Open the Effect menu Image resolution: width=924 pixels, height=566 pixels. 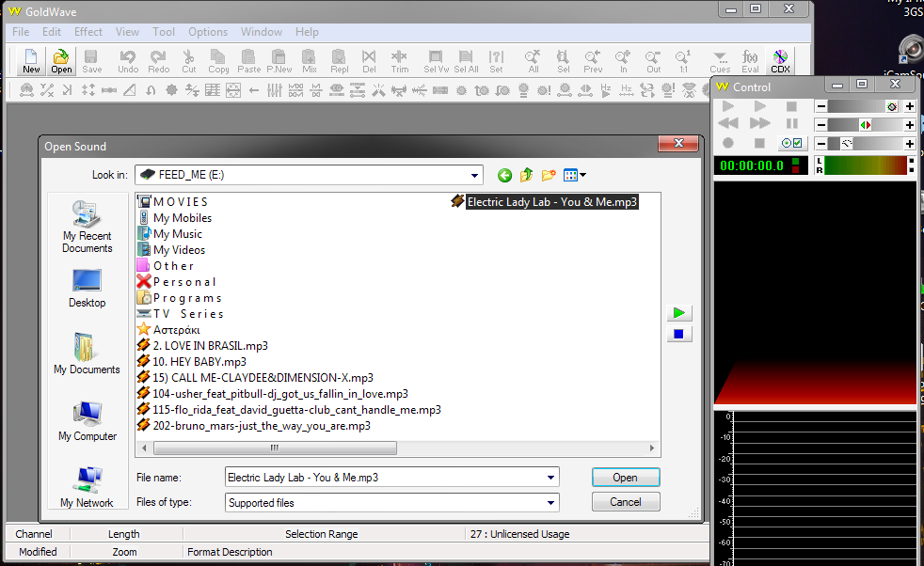pyautogui.click(x=88, y=32)
